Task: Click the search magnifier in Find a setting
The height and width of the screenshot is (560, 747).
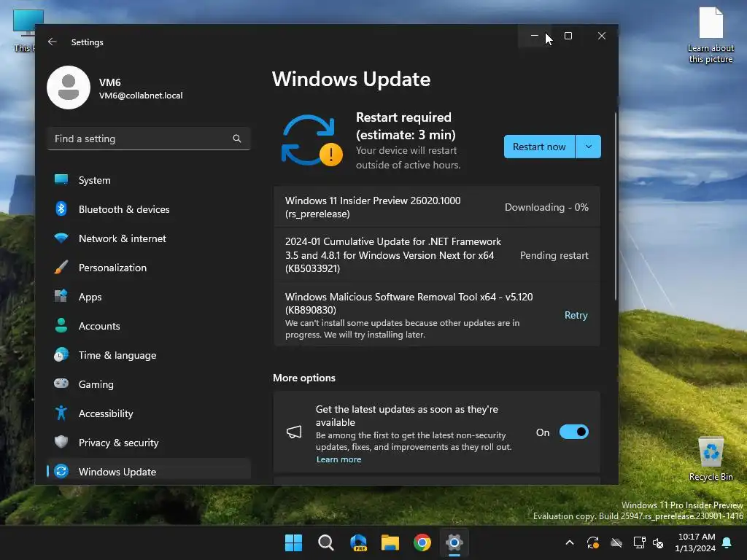Action: (237, 139)
